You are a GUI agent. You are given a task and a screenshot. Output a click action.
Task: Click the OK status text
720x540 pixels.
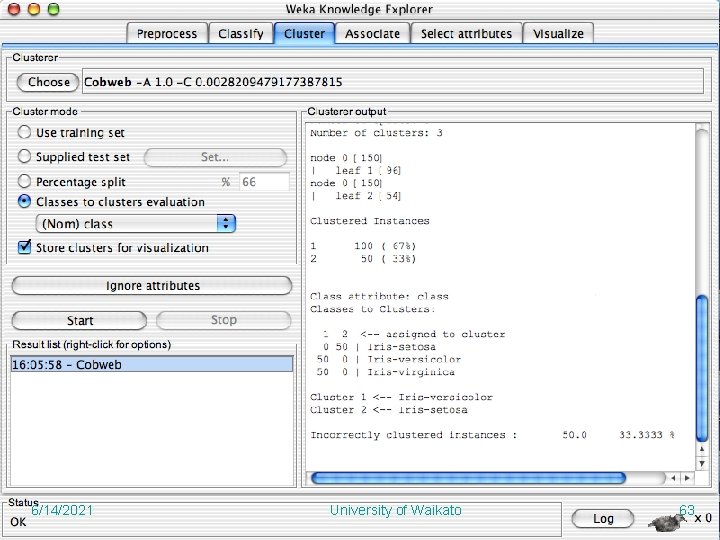[18, 522]
